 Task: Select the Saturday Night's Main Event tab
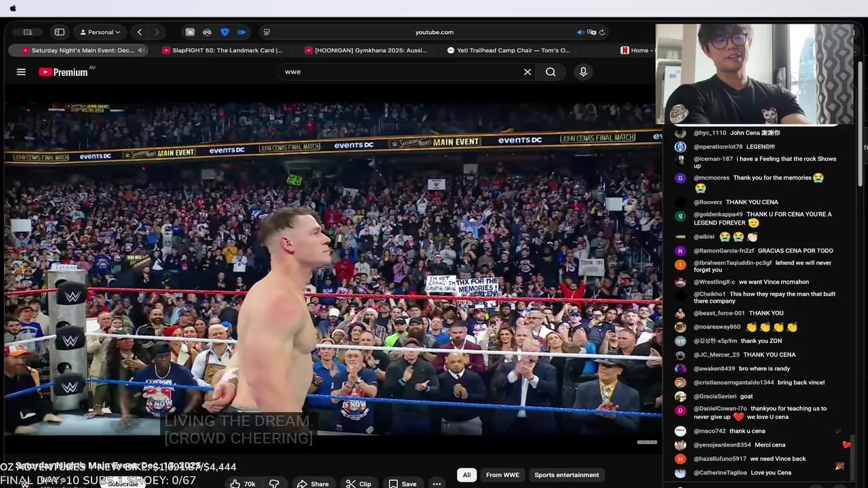click(78, 50)
